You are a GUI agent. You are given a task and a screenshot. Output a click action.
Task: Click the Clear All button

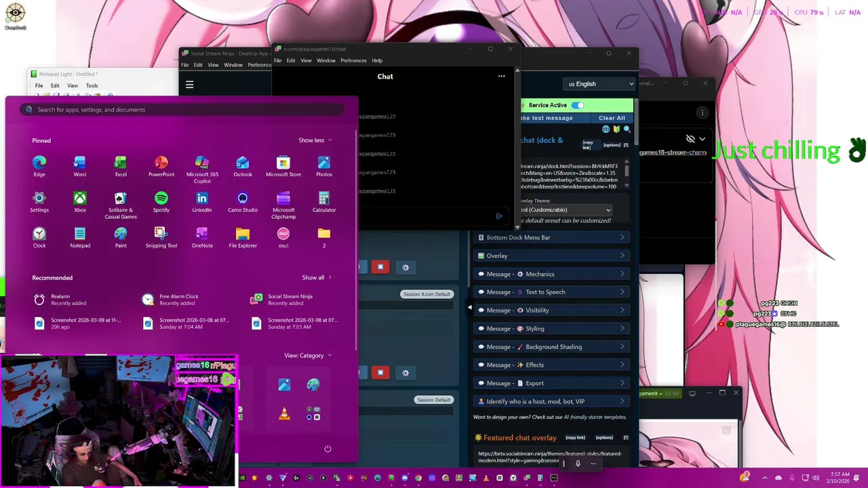(612, 118)
